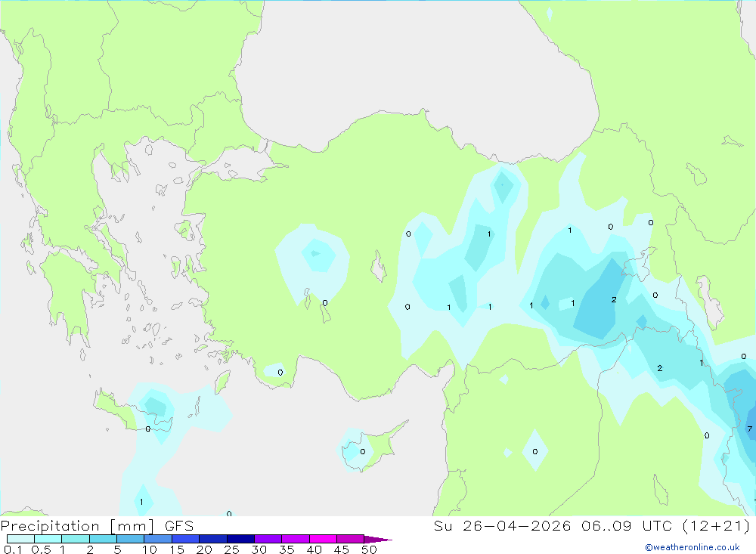Click the '0.1' legend label
Screen dimensions: 756x554
(x=13, y=549)
